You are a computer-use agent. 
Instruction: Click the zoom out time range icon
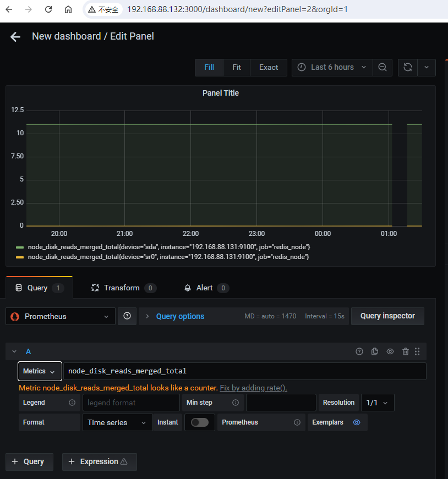pyautogui.click(x=382, y=67)
